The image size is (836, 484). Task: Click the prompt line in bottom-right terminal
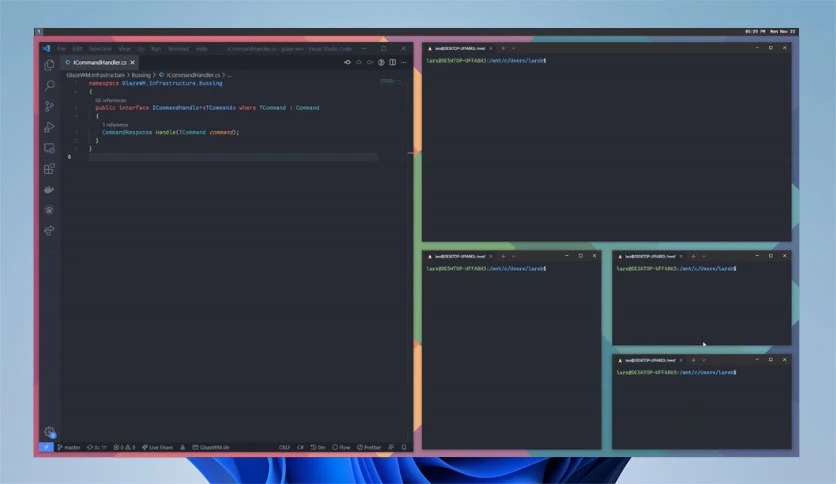point(677,373)
